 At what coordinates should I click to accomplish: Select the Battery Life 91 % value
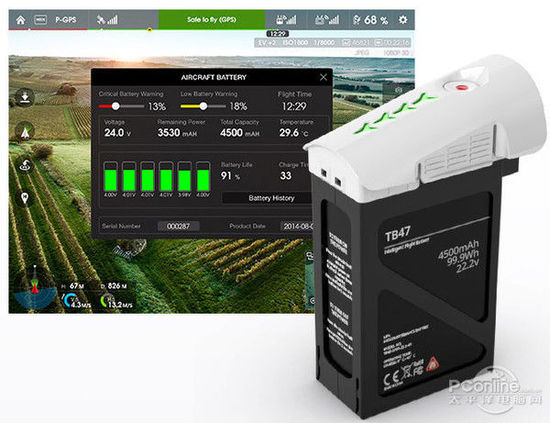(230, 175)
